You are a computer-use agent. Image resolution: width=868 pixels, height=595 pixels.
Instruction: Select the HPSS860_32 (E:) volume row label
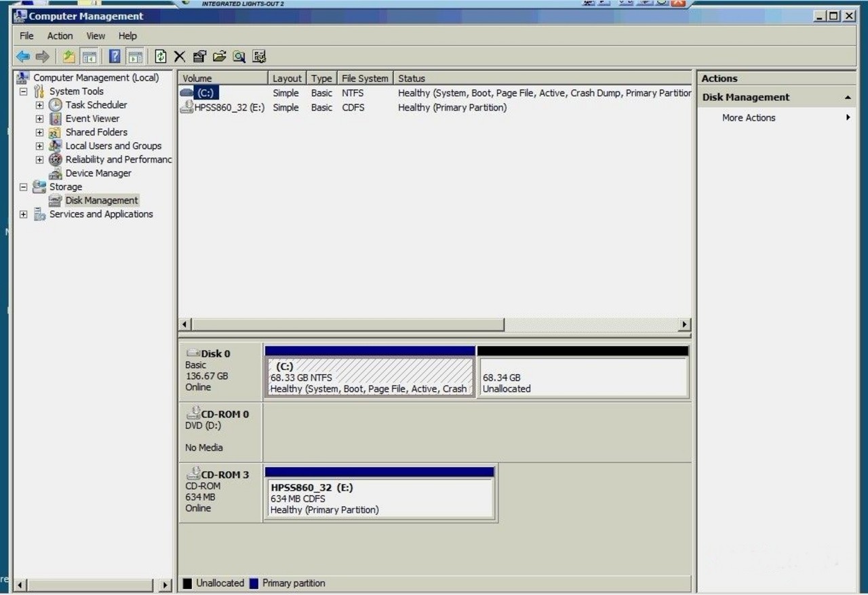tap(229, 108)
